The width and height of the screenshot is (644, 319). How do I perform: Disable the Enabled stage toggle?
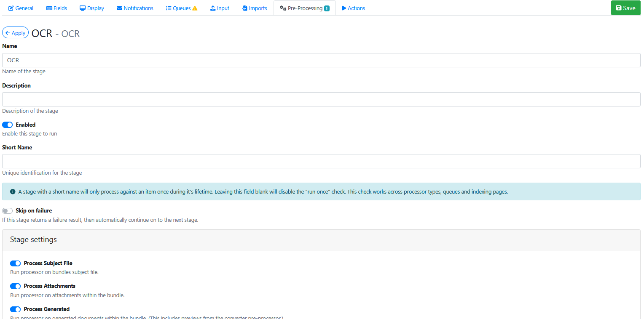tap(8, 125)
